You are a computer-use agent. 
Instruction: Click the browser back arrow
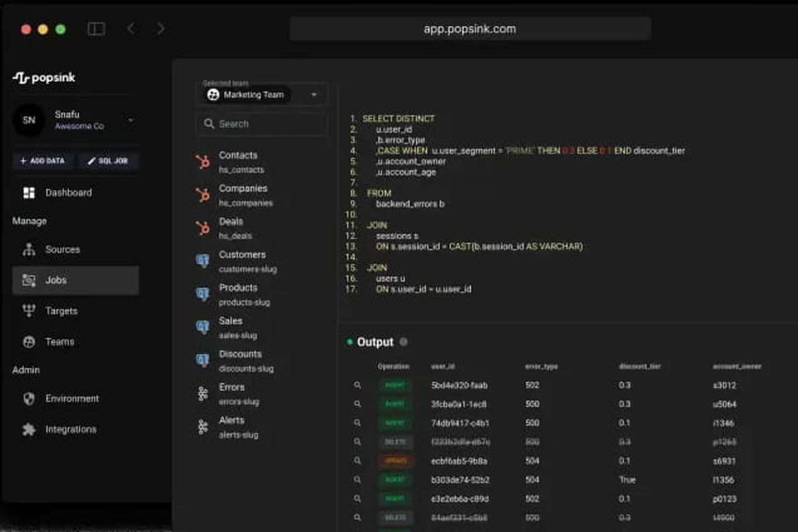tap(131, 29)
